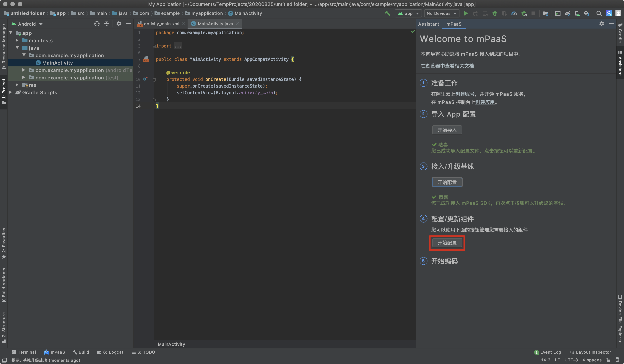Viewport: 624px width, 364px height.
Task: Open Layout Inspector
Action: tap(590, 352)
